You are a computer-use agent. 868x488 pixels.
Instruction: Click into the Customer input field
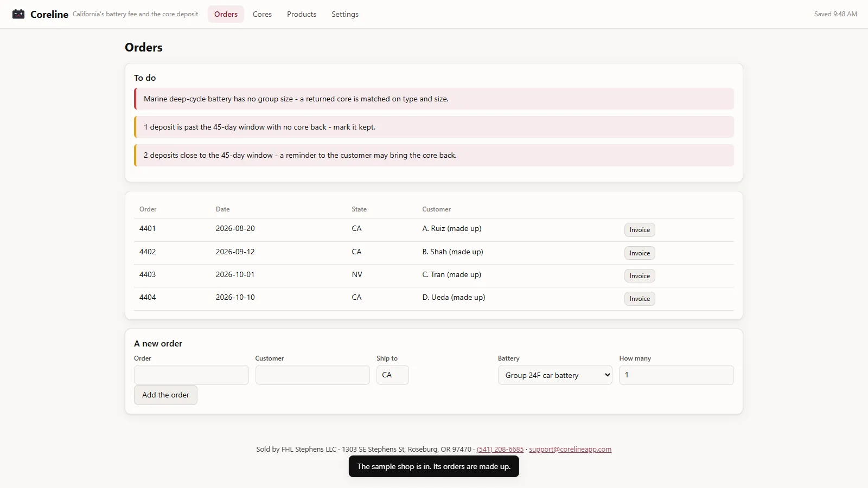click(x=312, y=375)
